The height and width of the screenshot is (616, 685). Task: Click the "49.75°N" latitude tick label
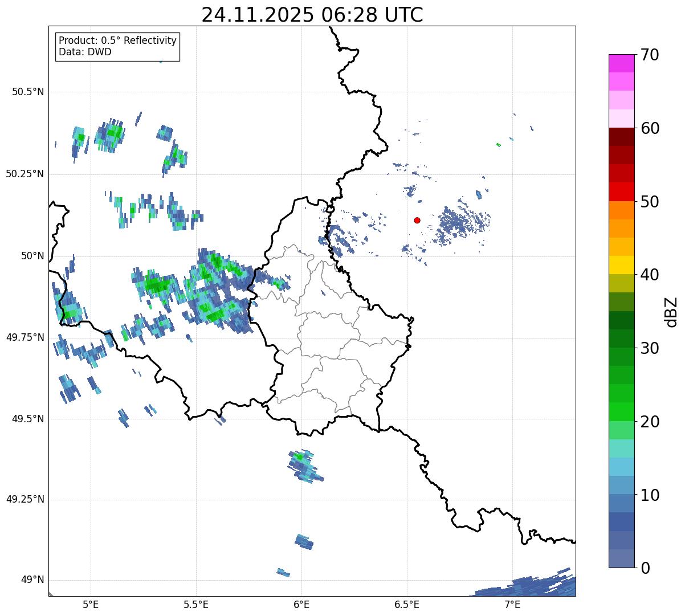coord(26,337)
